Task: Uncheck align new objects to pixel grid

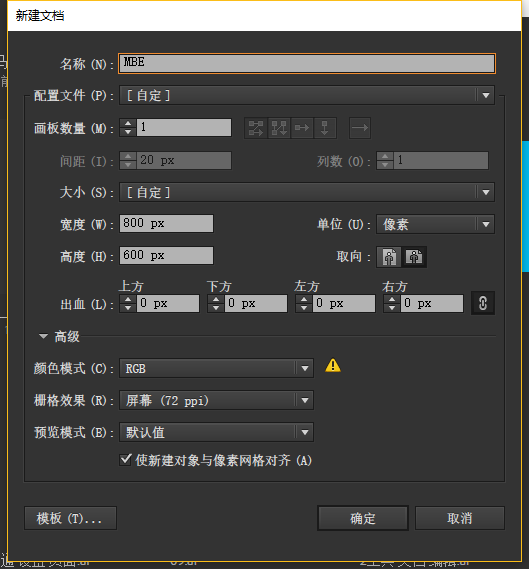Action: point(125,460)
